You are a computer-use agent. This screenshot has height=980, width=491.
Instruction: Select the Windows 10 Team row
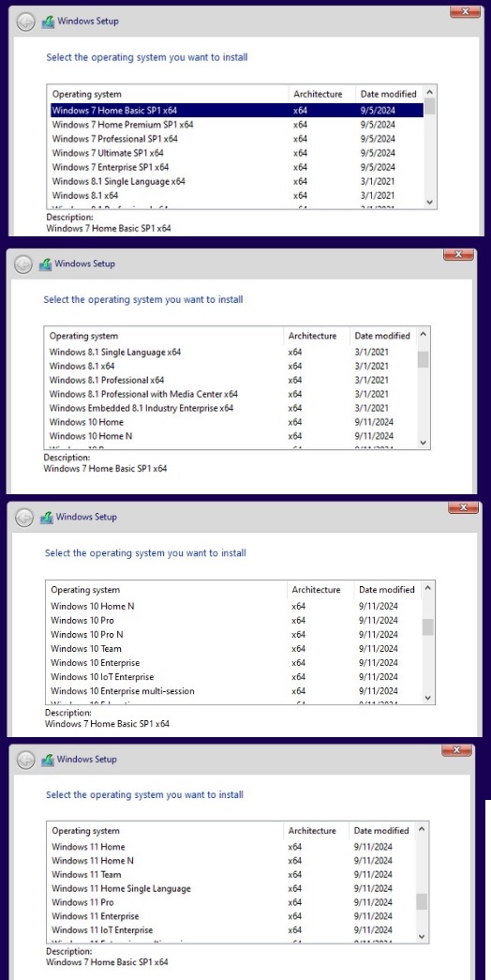point(235,648)
